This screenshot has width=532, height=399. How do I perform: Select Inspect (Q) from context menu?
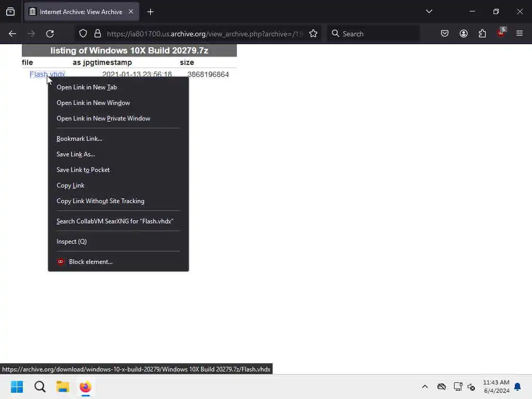click(x=118, y=242)
